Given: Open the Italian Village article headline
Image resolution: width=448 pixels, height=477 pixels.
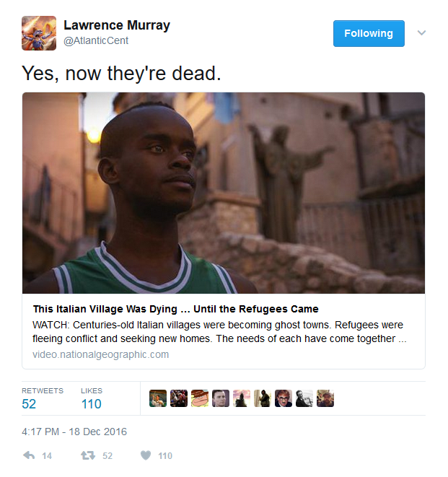Looking at the screenshot, I should pos(176,309).
